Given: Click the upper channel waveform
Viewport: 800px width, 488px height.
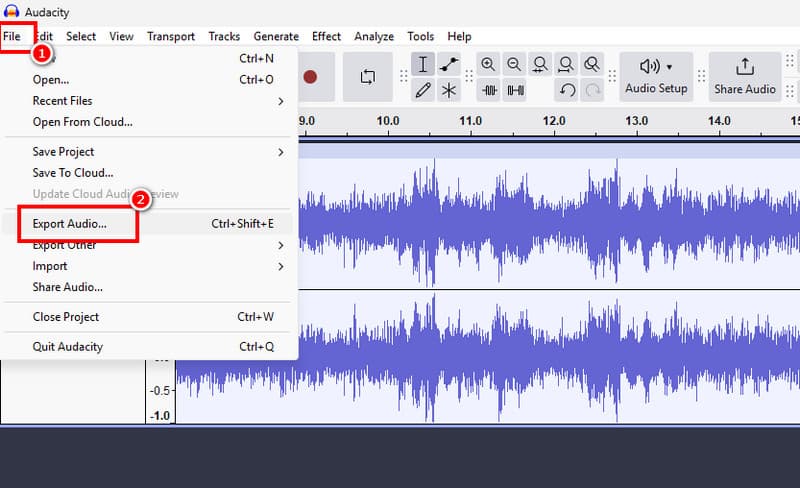Looking at the screenshot, I should (549, 223).
